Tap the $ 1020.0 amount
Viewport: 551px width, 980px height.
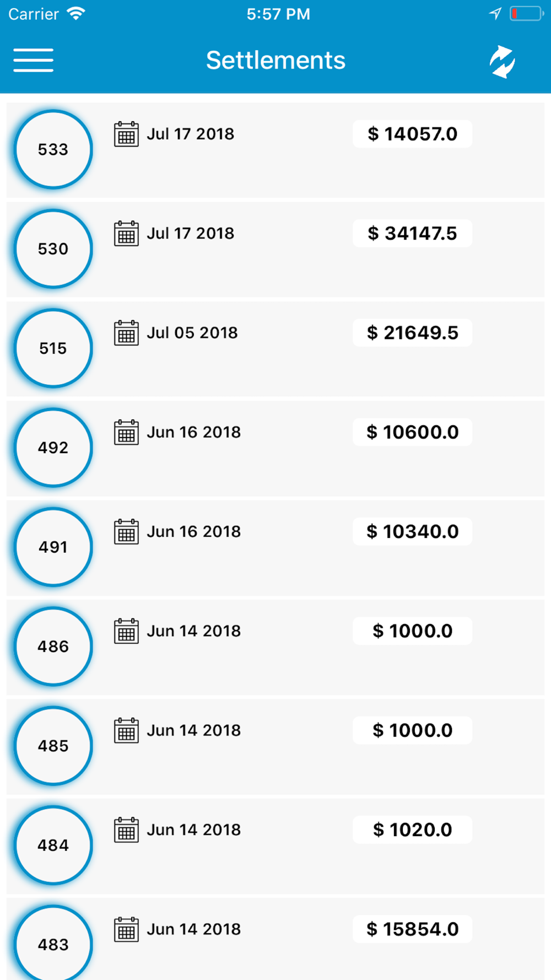pyautogui.click(x=412, y=830)
